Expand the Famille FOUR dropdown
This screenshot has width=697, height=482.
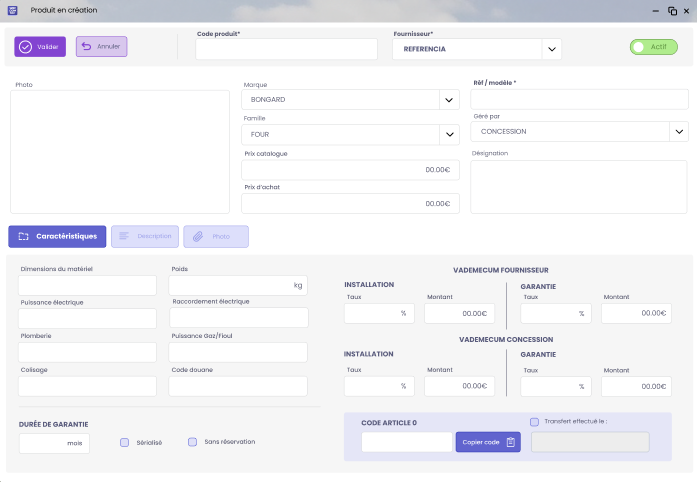(448, 134)
